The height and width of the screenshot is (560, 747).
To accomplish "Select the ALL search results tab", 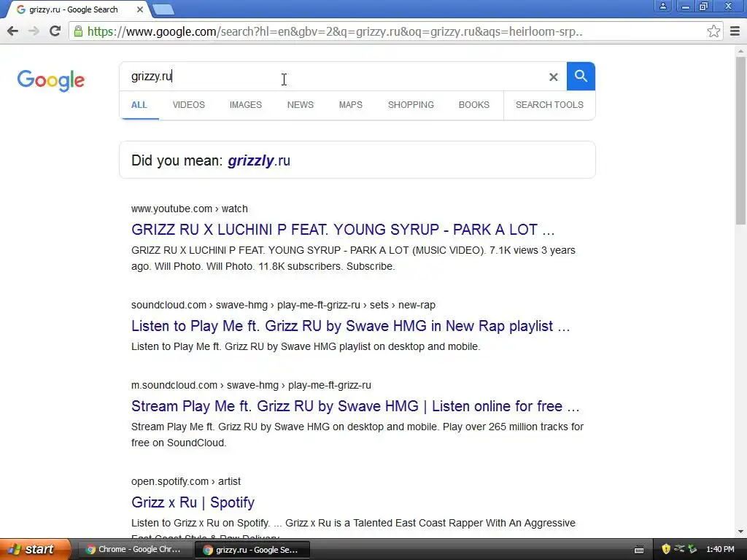I will pos(139,105).
